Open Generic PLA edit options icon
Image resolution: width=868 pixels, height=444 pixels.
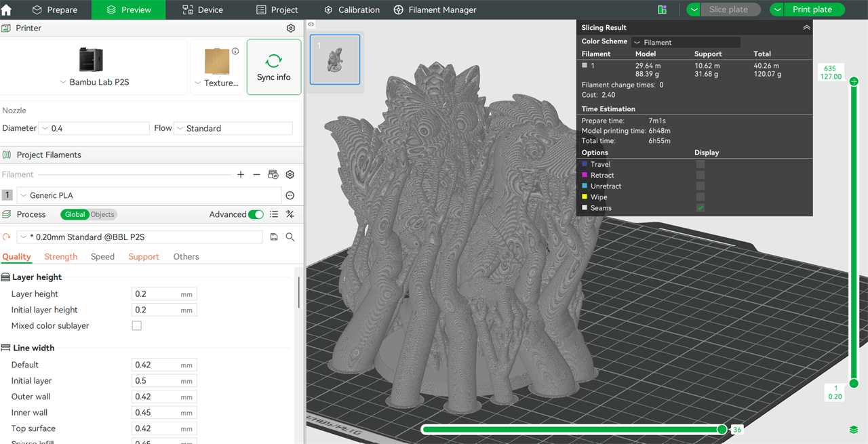pyautogui.click(x=290, y=195)
